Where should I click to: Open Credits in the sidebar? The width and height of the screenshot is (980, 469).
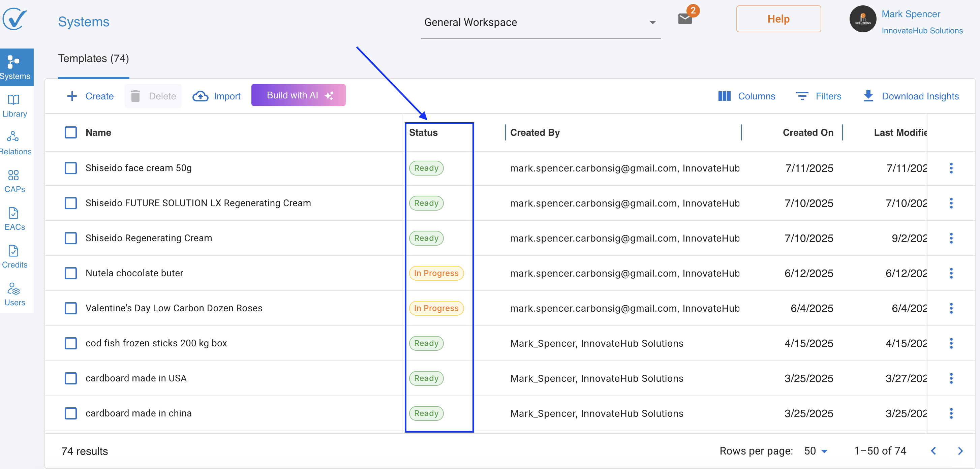[x=14, y=256]
